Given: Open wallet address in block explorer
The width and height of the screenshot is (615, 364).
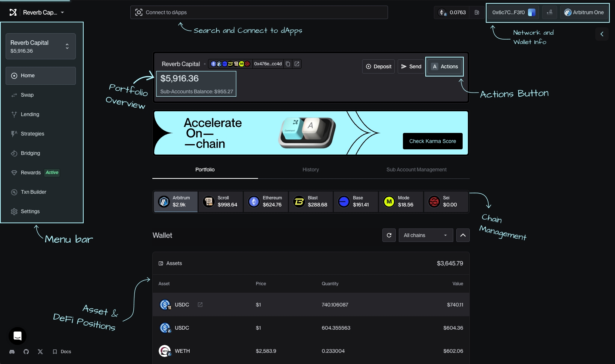Looking at the screenshot, I should pyautogui.click(x=297, y=64).
